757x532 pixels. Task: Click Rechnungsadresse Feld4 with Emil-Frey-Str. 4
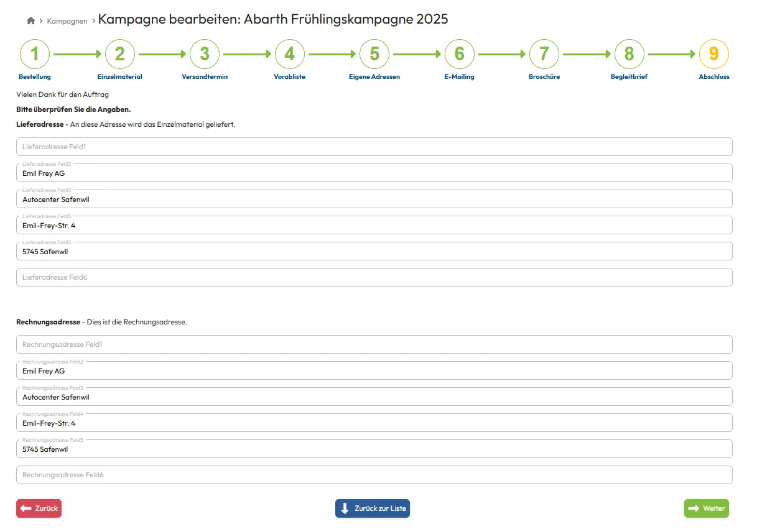tap(374, 423)
